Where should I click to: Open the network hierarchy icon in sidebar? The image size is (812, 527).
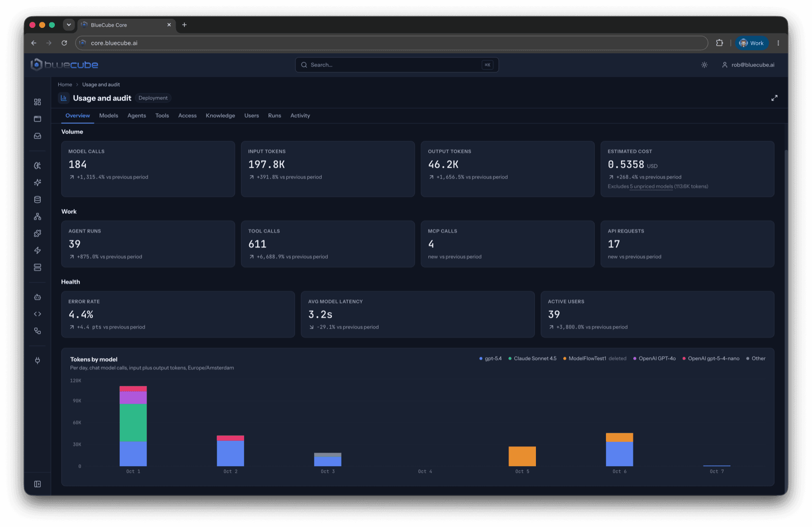point(38,217)
